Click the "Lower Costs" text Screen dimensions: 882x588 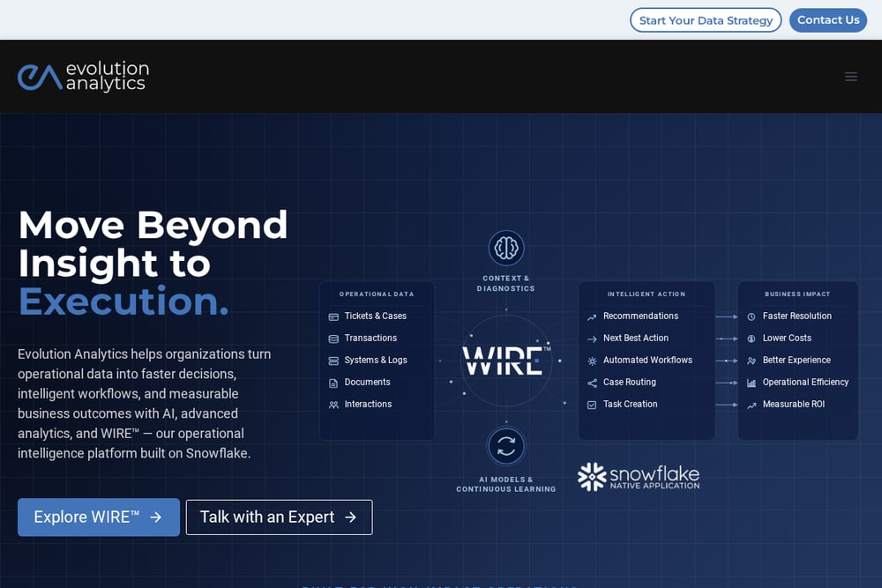coord(787,338)
